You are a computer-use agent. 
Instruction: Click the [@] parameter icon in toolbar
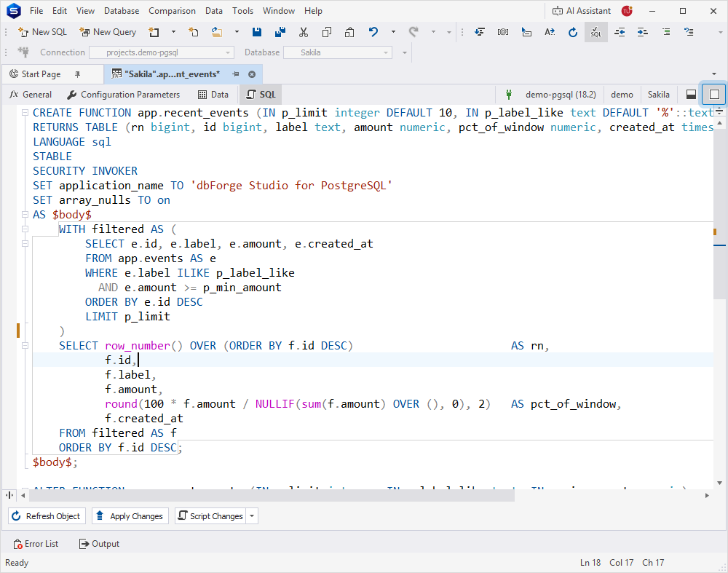coord(503,32)
